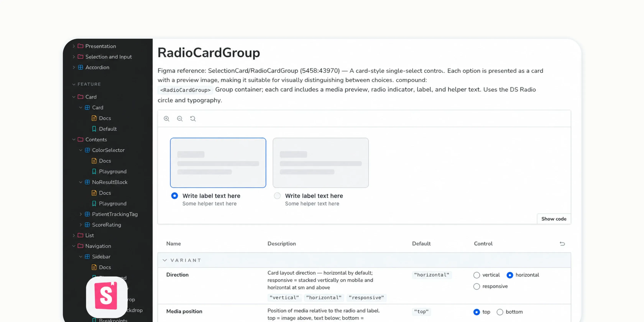Screen dimensions: 644x322
Task: Click the second card preview image
Action: (320, 163)
